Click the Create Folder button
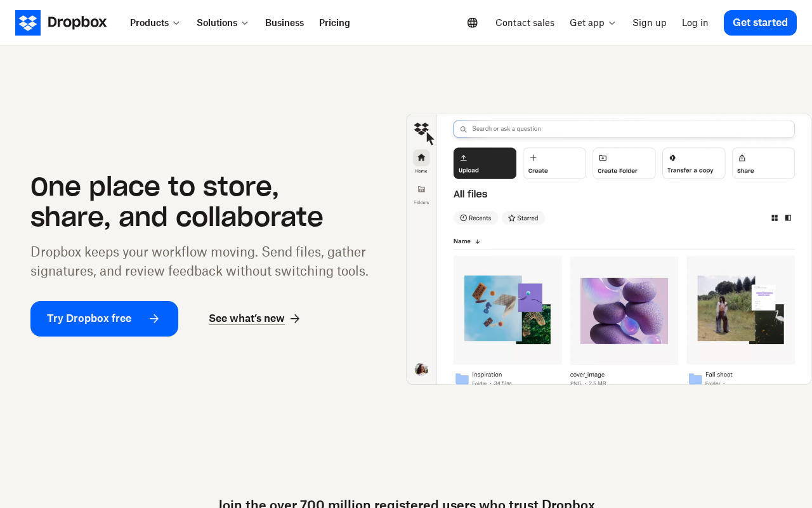This screenshot has height=508, width=812. pyautogui.click(x=624, y=163)
